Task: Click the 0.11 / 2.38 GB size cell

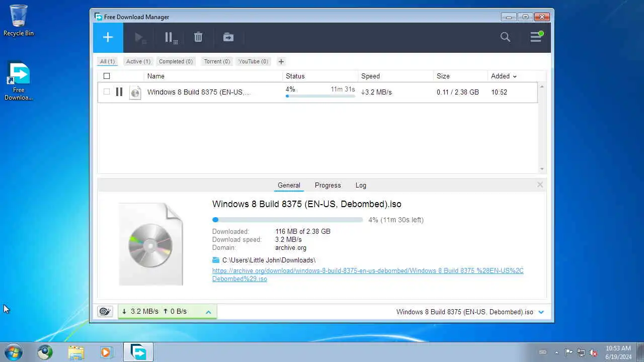Action: pos(458,93)
